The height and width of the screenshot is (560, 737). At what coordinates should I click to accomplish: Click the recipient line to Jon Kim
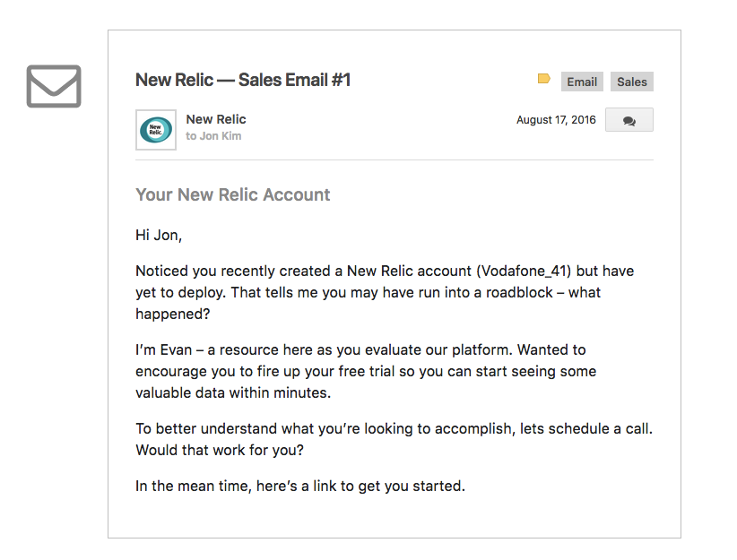[213, 136]
